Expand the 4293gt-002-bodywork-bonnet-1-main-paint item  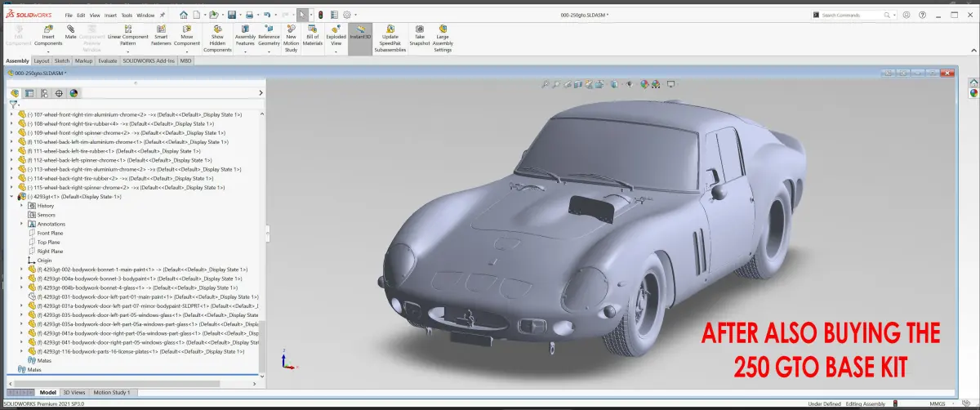point(23,270)
